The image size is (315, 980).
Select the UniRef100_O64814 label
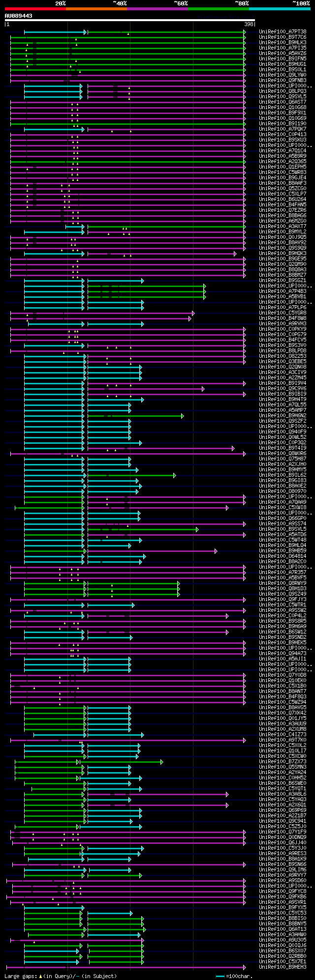click(283, 556)
